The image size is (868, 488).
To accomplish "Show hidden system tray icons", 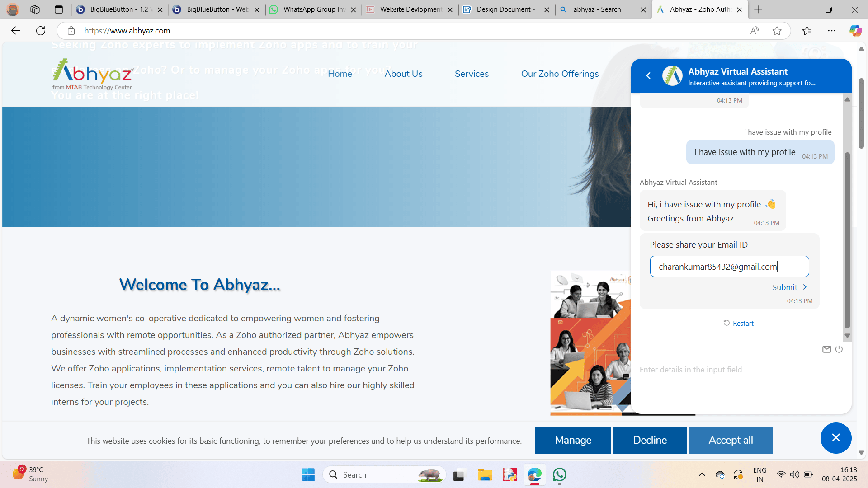I will [x=702, y=474].
